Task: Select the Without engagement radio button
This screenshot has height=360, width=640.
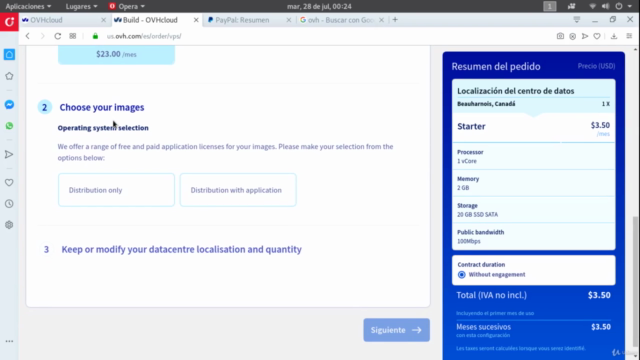Action: click(x=462, y=275)
